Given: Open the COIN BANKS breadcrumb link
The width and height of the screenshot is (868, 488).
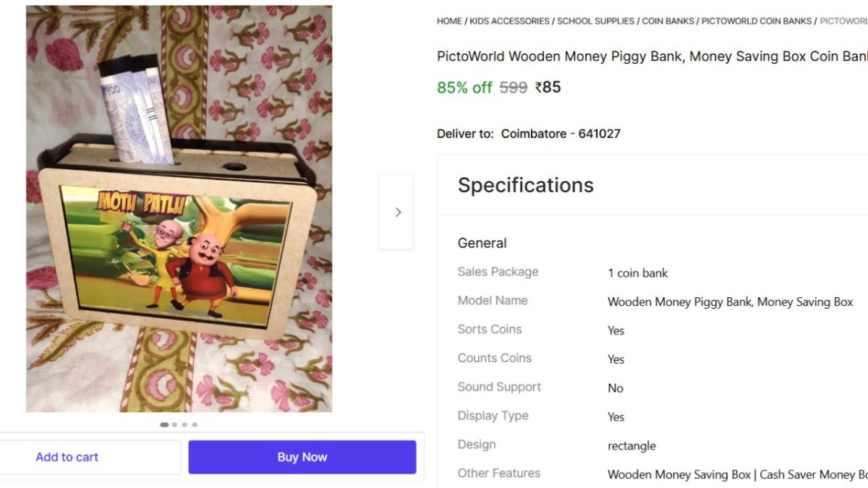Looking at the screenshot, I should click(668, 21).
